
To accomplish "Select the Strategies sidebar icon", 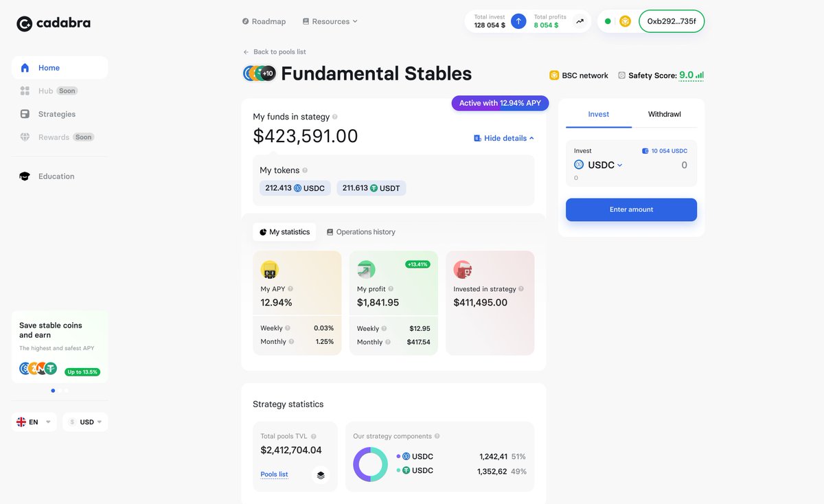I will click(x=25, y=114).
